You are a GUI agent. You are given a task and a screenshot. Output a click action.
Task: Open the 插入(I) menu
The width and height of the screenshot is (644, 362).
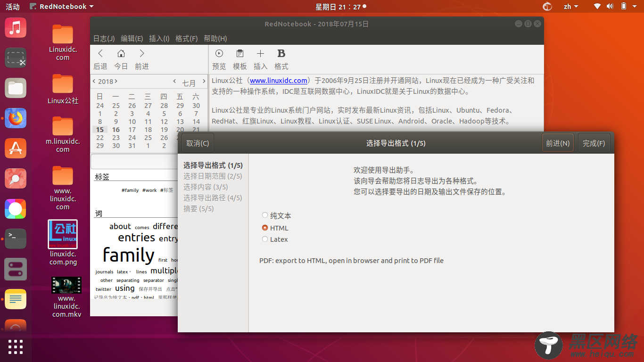point(159,39)
